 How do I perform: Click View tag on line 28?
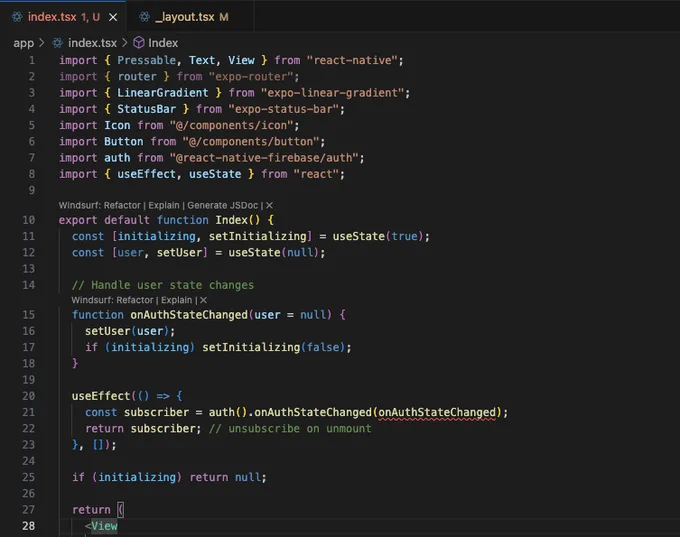(104, 526)
